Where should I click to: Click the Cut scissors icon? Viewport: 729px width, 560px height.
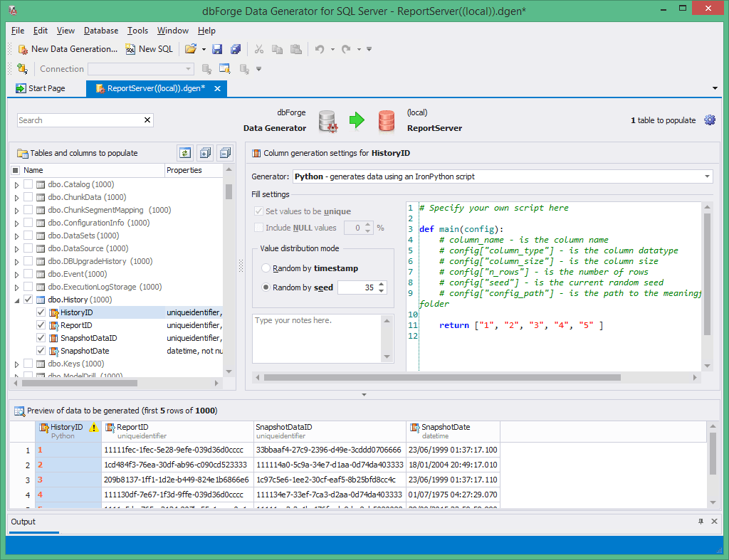(259, 49)
